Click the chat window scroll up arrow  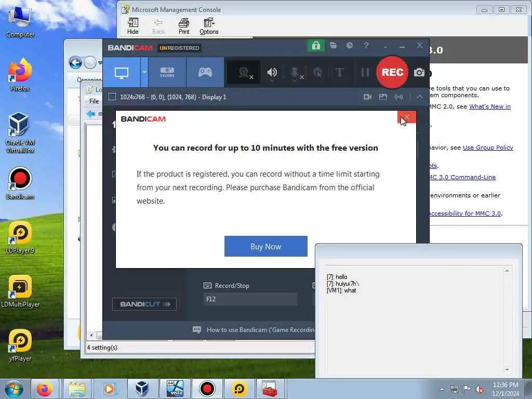(507, 271)
